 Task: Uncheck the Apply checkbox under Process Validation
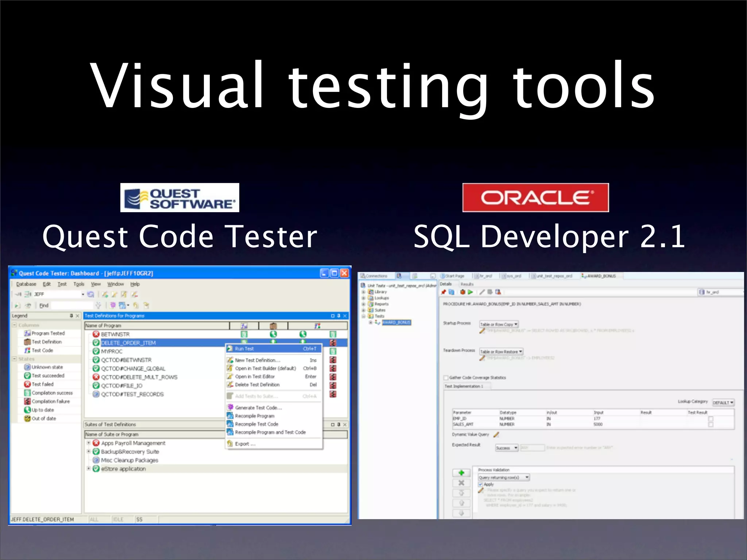(480, 485)
